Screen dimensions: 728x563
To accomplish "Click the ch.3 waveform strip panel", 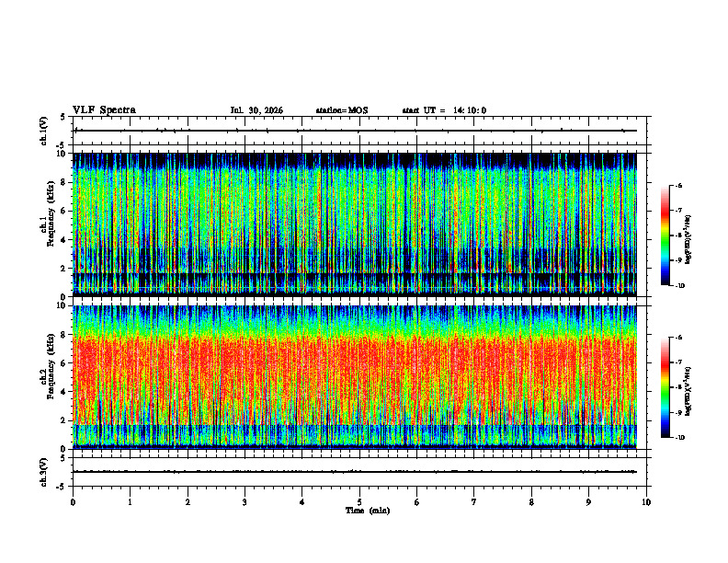I will click(359, 472).
